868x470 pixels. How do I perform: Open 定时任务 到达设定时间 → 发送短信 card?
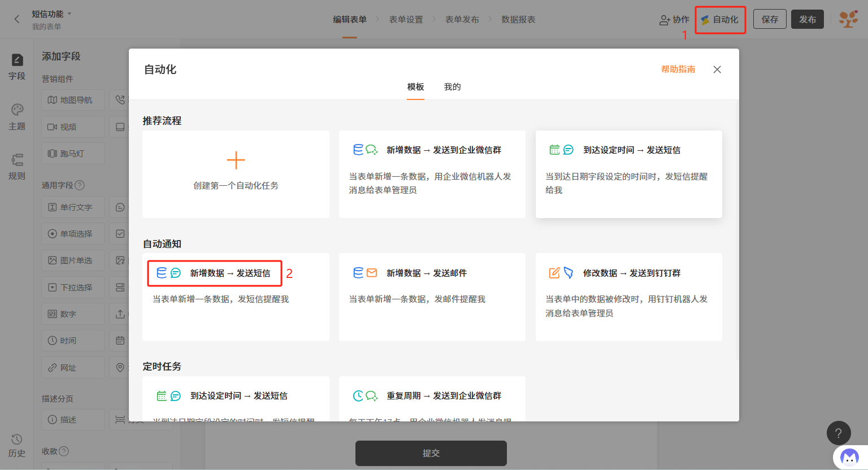coord(236,399)
